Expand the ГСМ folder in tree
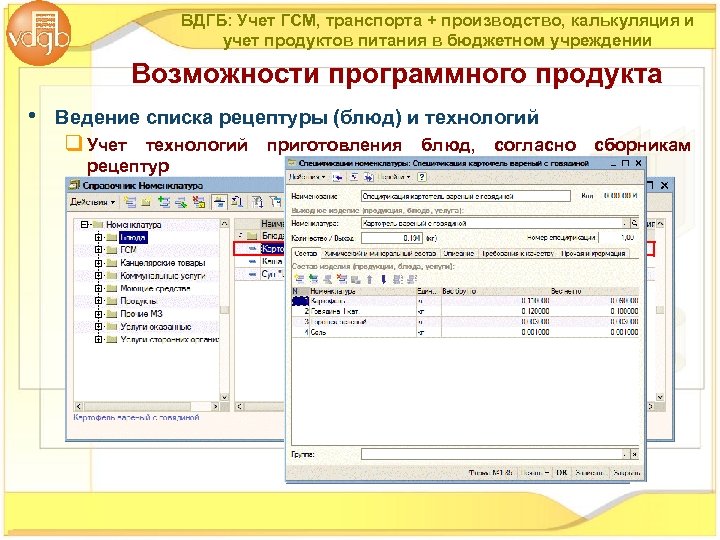The image size is (720, 540). (x=98, y=250)
